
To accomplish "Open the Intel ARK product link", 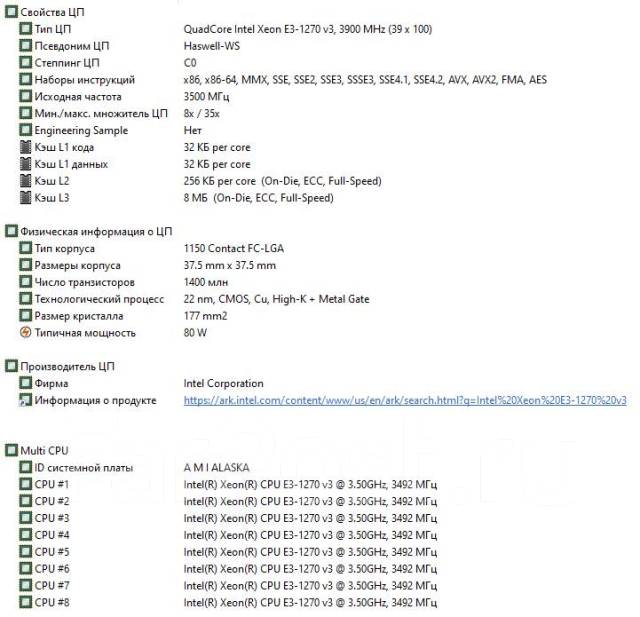I will 404,400.
